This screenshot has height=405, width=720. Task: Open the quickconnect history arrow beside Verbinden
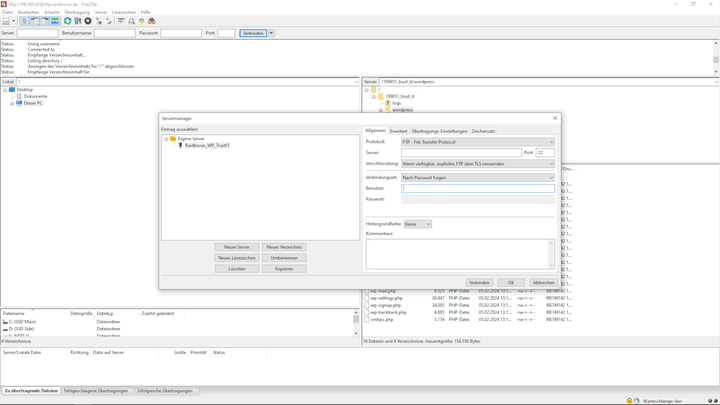pos(271,33)
